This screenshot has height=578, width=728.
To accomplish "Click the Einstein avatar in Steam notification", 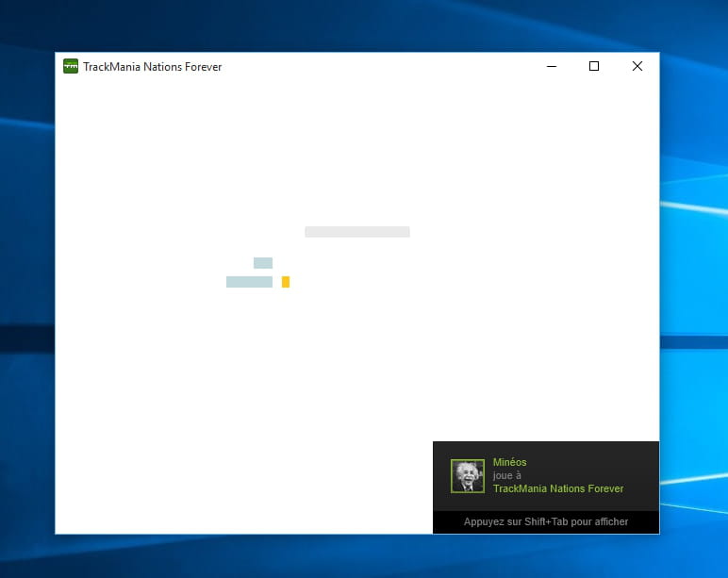I will click(468, 476).
